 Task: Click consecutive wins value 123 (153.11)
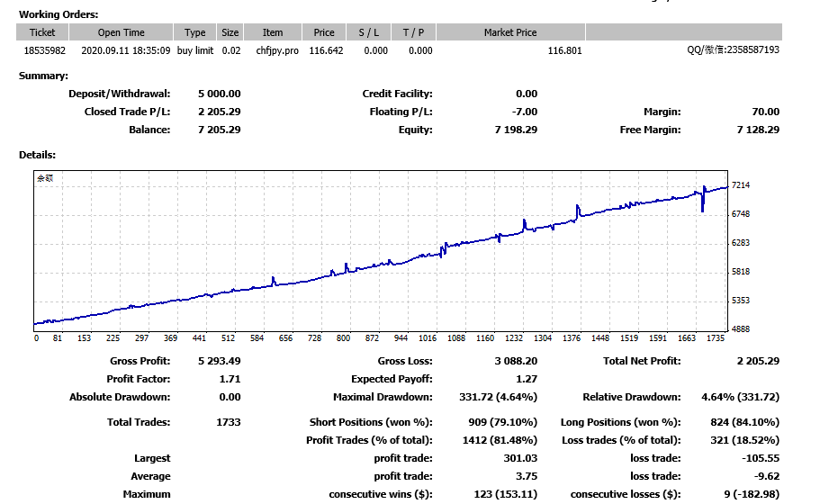coord(506,494)
